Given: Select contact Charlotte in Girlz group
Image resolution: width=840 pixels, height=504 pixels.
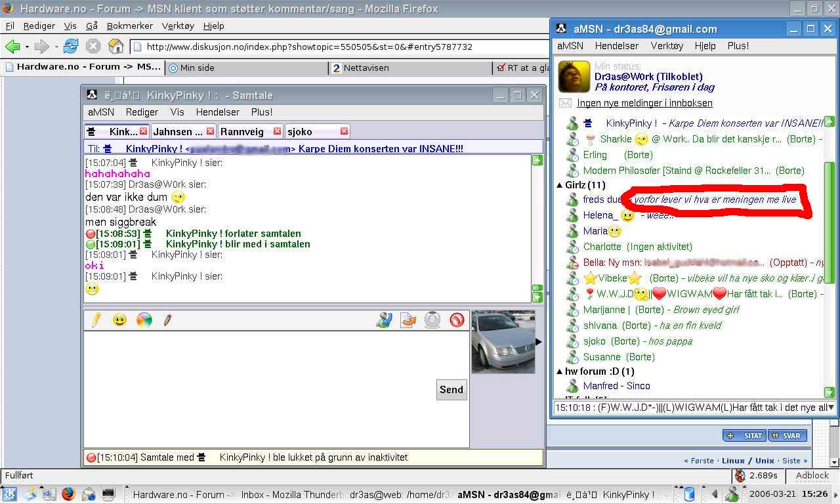Looking at the screenshot, I should (x=602, y=247).
